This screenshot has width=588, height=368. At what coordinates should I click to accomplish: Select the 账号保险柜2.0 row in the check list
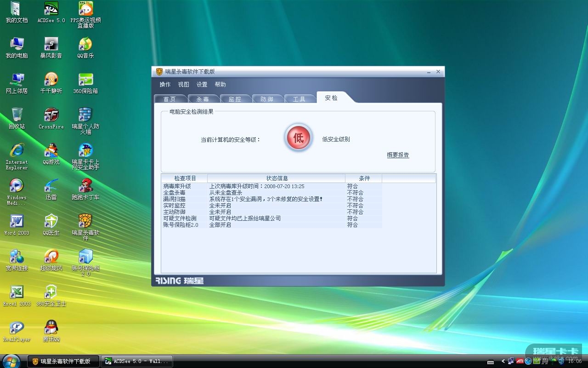[x=272, y=225]
